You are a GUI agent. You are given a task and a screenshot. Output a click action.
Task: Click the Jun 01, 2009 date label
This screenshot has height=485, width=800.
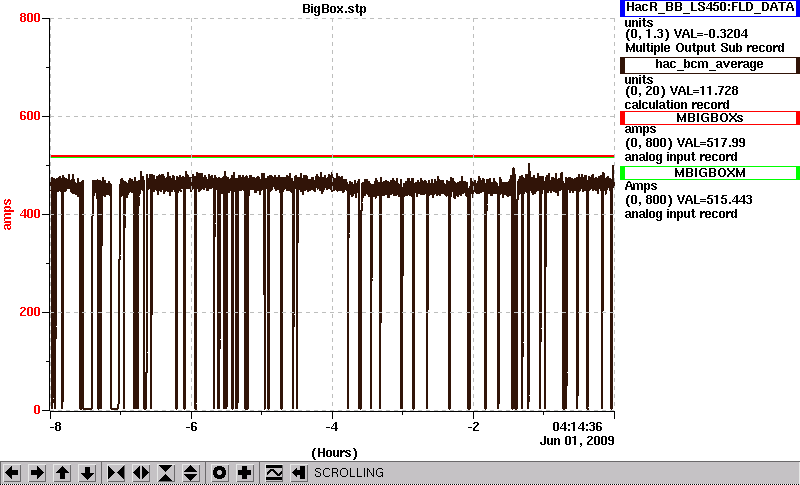(577, 441)
